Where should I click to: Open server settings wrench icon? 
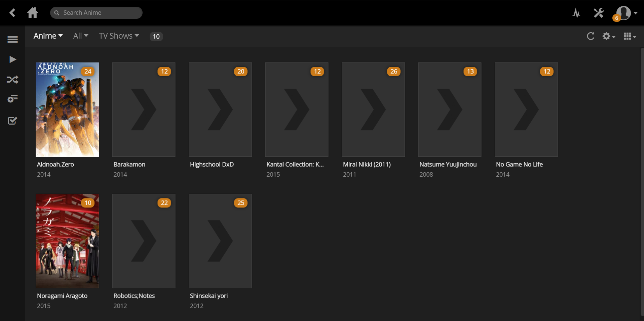point(599,13)
